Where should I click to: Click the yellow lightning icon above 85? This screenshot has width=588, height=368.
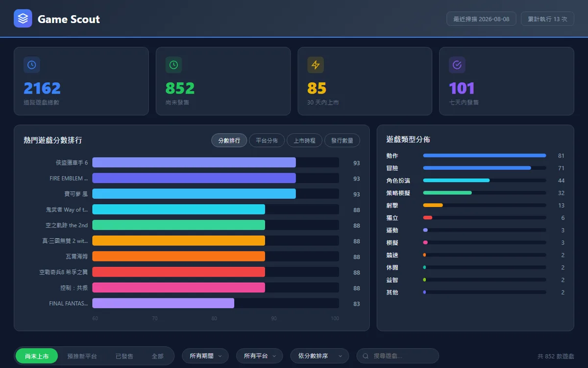(x=316, y=65)
